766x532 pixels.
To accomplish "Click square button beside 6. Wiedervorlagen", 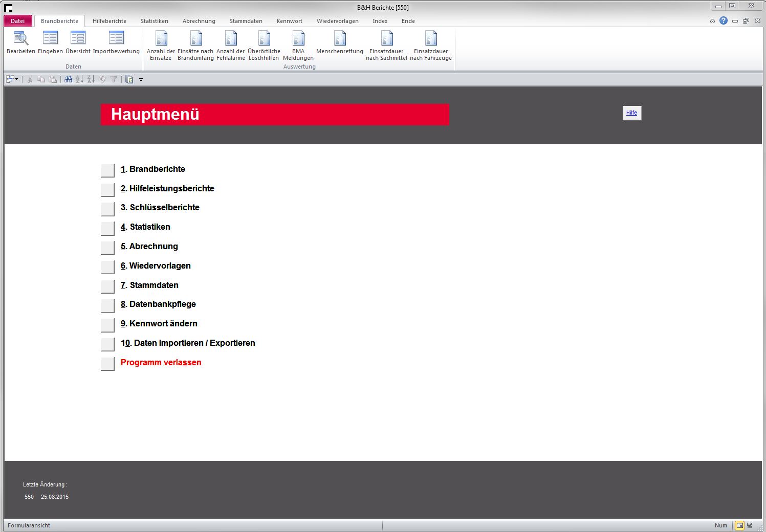I will coord(107,267).
